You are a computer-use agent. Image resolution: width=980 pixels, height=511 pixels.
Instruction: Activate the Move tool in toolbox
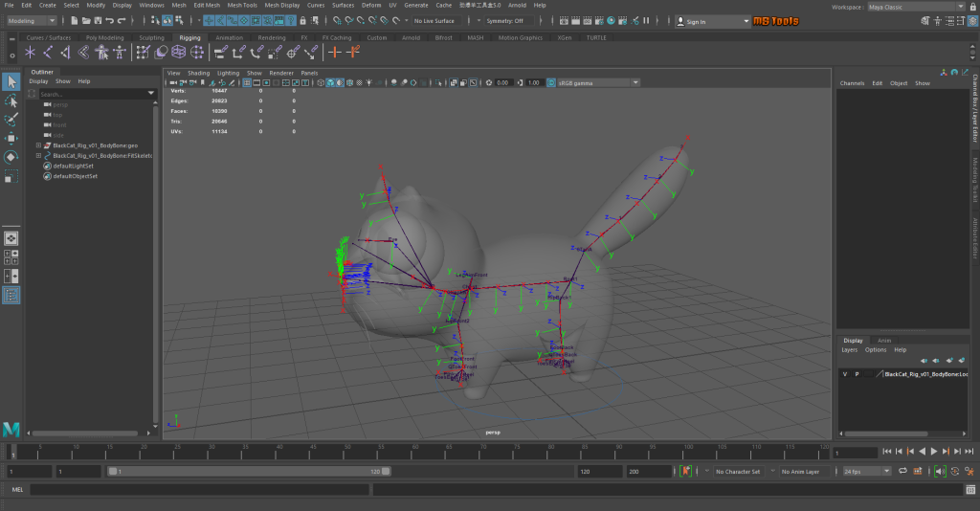(11, 138)
